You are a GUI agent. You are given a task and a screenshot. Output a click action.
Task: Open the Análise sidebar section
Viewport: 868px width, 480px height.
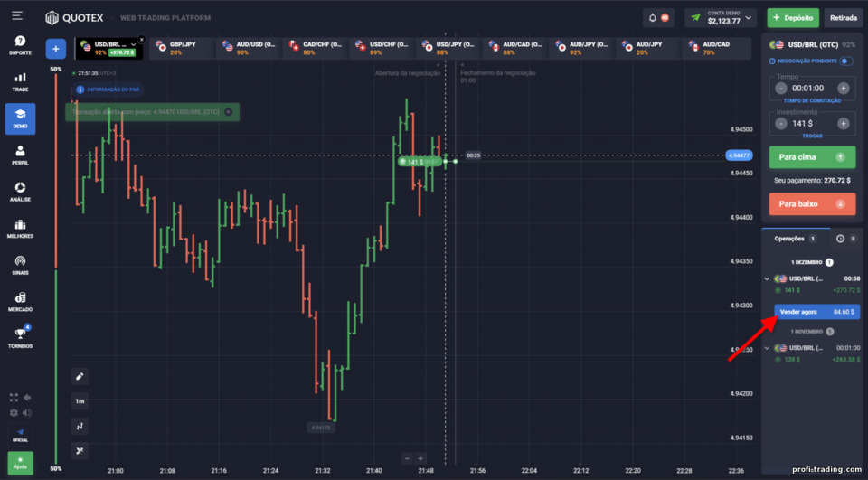click(x=20, y=192)
